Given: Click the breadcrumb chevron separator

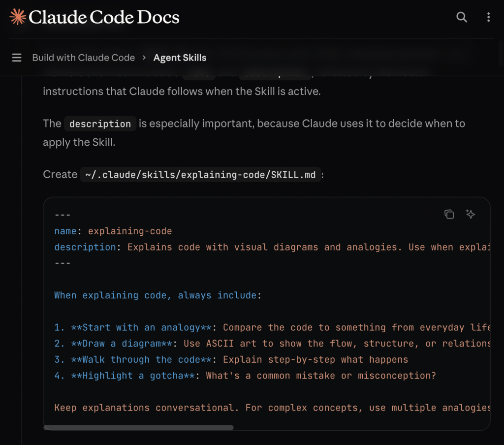Looking at the screenshot, I should (144, 58).
